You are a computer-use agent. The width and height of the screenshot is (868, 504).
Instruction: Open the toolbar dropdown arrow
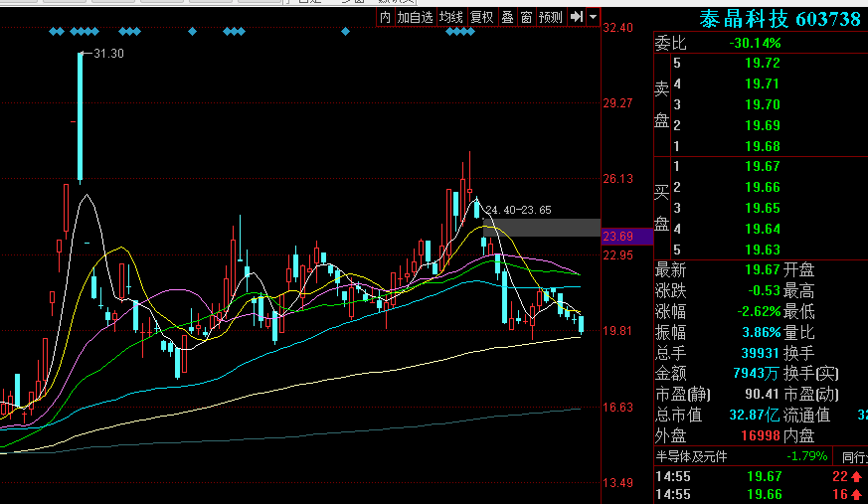point(594,17)
